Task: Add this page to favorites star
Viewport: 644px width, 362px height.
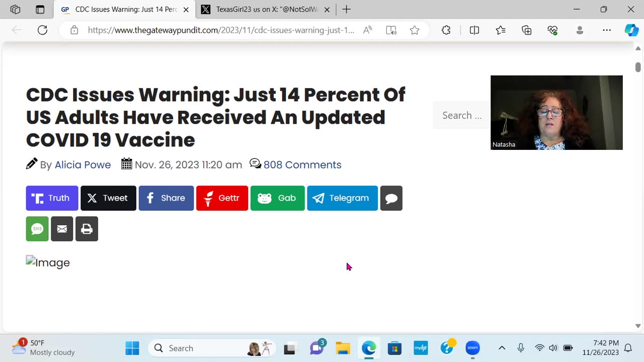Action: (415, 30)
